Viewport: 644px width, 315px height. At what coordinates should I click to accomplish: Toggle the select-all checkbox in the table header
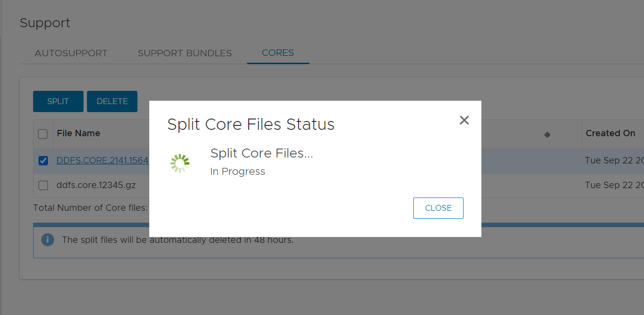(43, 134)
